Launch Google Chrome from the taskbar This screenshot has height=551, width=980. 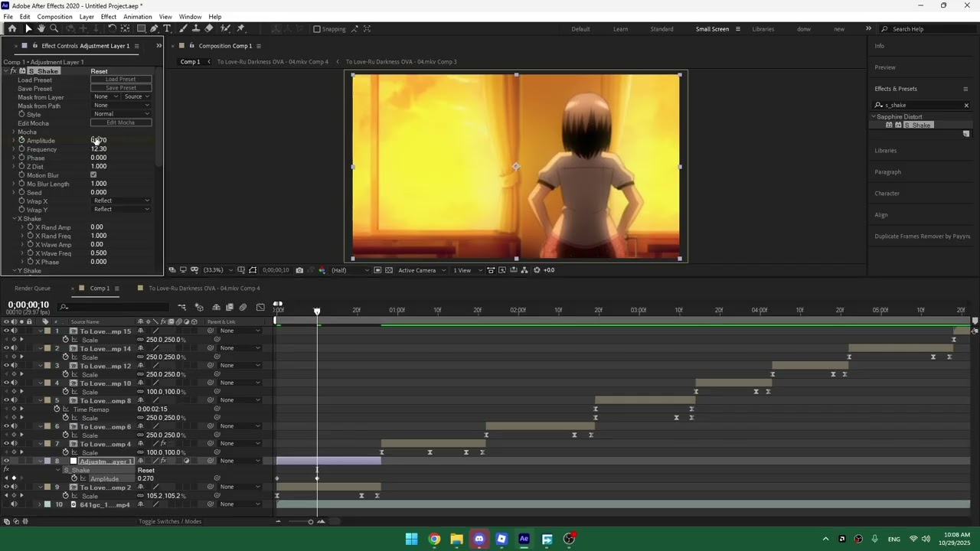(434, 539)
